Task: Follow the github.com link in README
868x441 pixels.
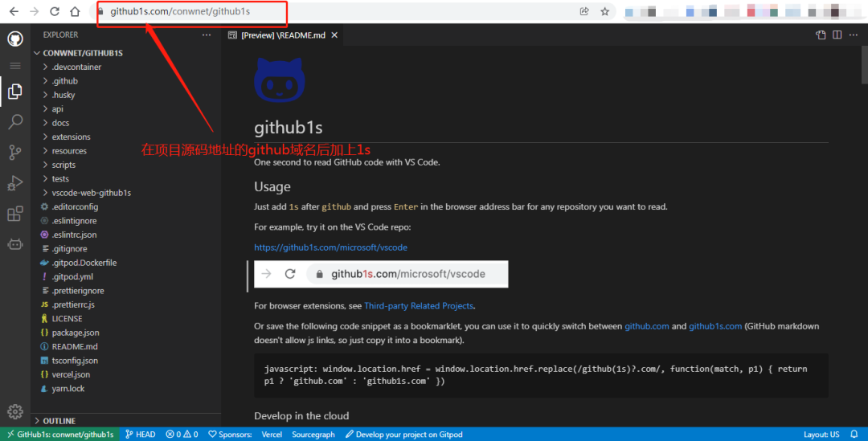Action: [646, 326]
